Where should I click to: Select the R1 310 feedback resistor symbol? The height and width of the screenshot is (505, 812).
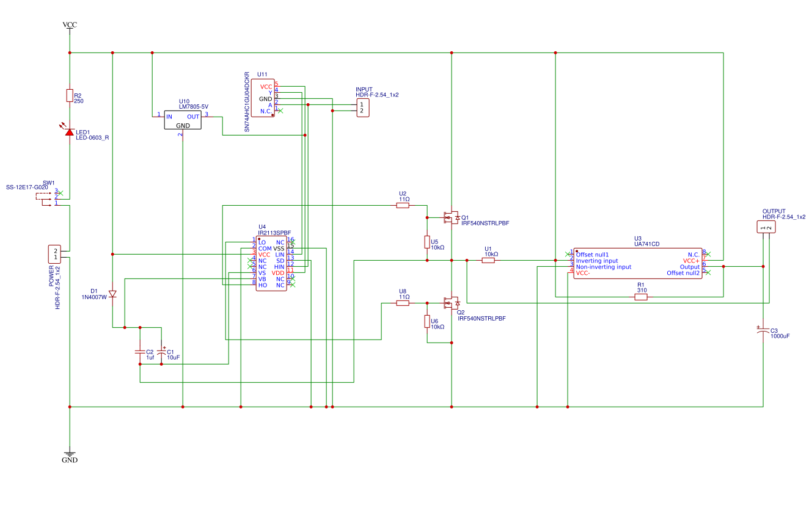click(x=641, y=297)
